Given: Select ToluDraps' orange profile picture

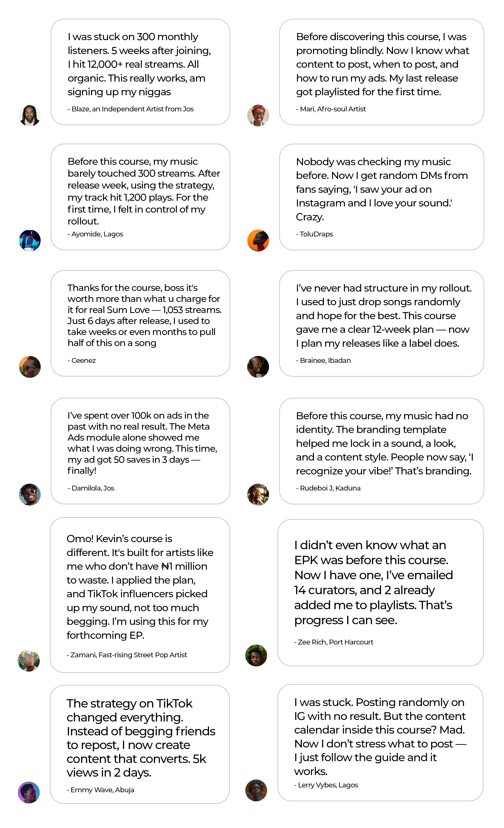Looking at the screenshot, I should coord(258,240).
